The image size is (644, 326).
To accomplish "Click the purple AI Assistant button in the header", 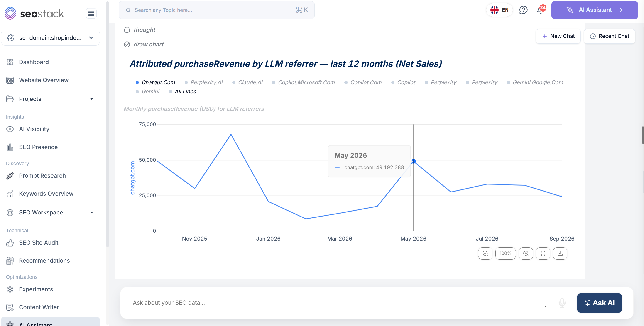I will 595,10.
